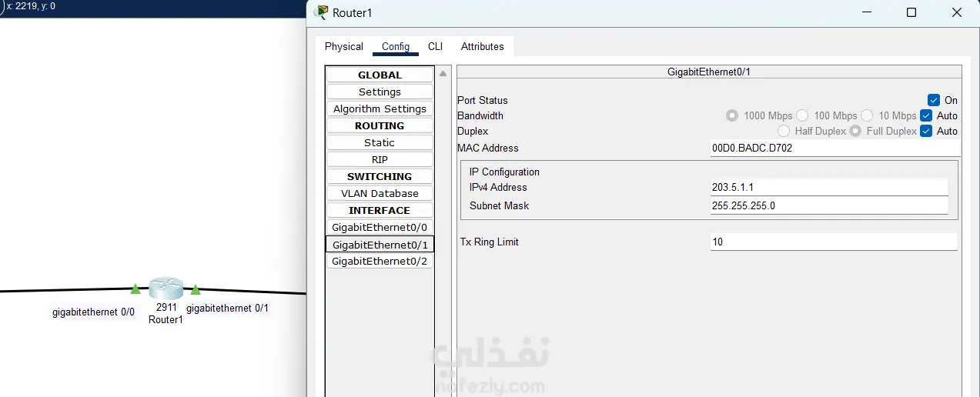Switch to the Config tab
Image resolution: width=980 pixels, height=397 pixels.
(x=396, y=46)
